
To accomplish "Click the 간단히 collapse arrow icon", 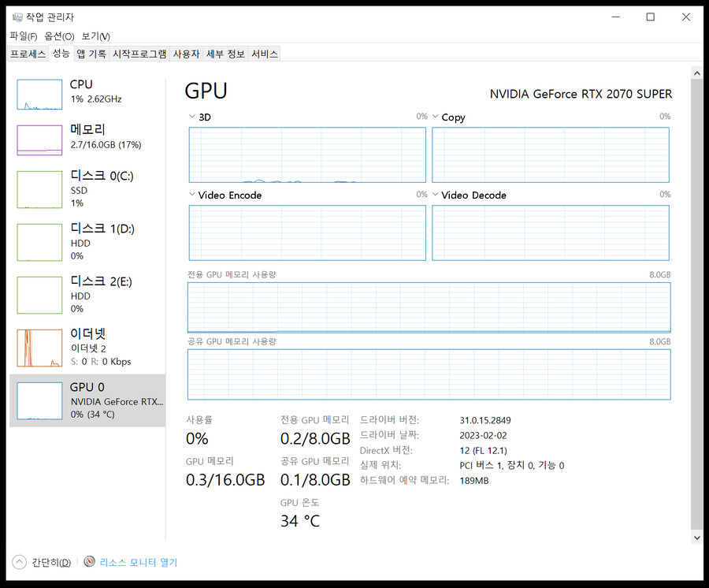I will pos(20,562).
